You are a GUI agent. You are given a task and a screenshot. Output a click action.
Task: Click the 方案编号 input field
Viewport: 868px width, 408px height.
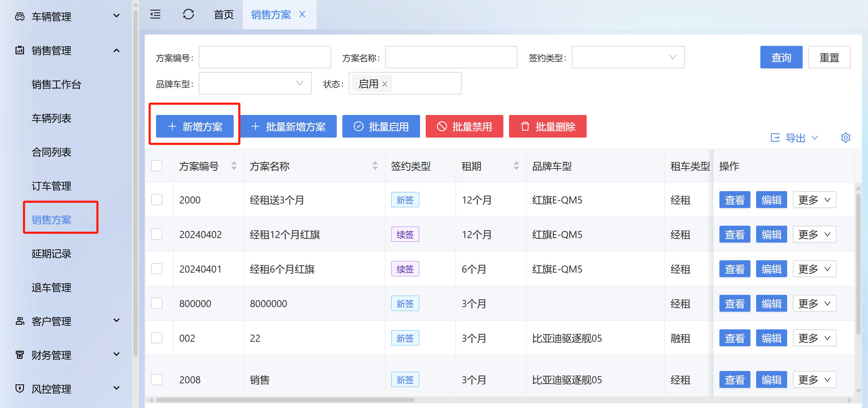pyautogui.click(x=265, y=57)
